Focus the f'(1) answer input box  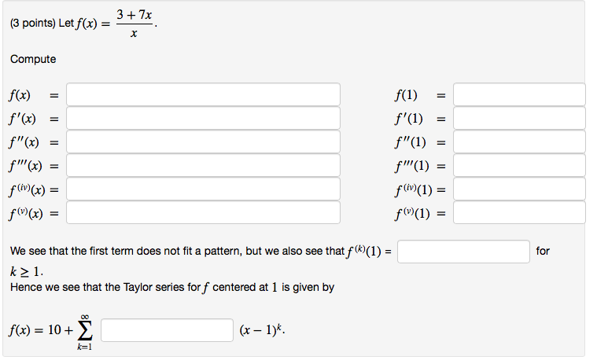pyautogui.click(x=518, y=119)
